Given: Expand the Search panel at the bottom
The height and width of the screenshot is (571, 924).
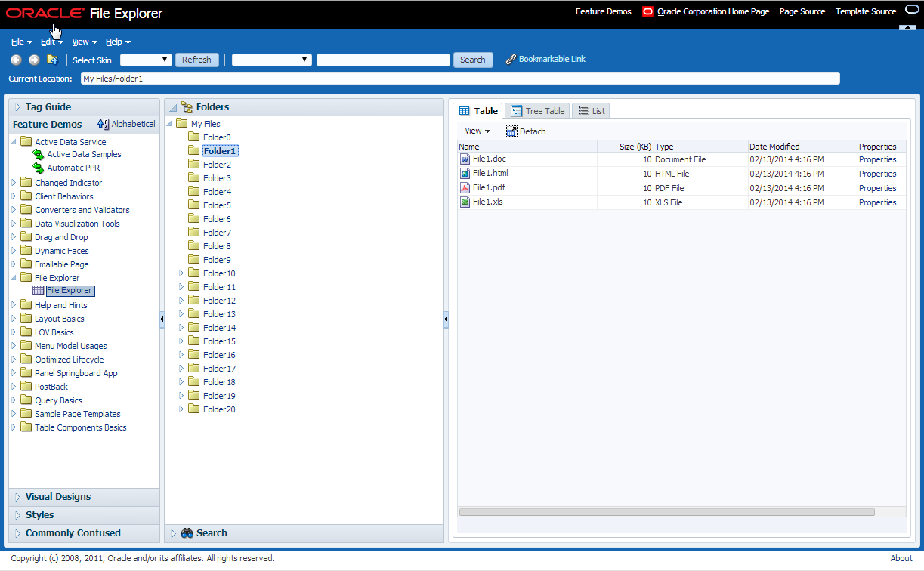Looking at the screenshot, I should click(173, 533).
